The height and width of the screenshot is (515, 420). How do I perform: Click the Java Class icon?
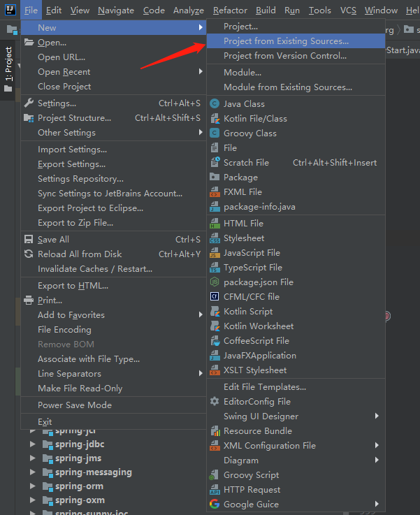[215, 104]
